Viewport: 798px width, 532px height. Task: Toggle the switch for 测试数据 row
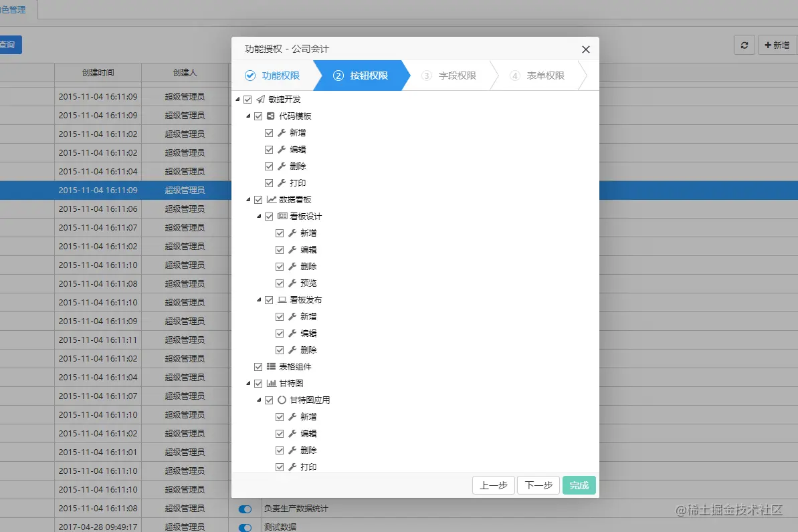(245, 527)
